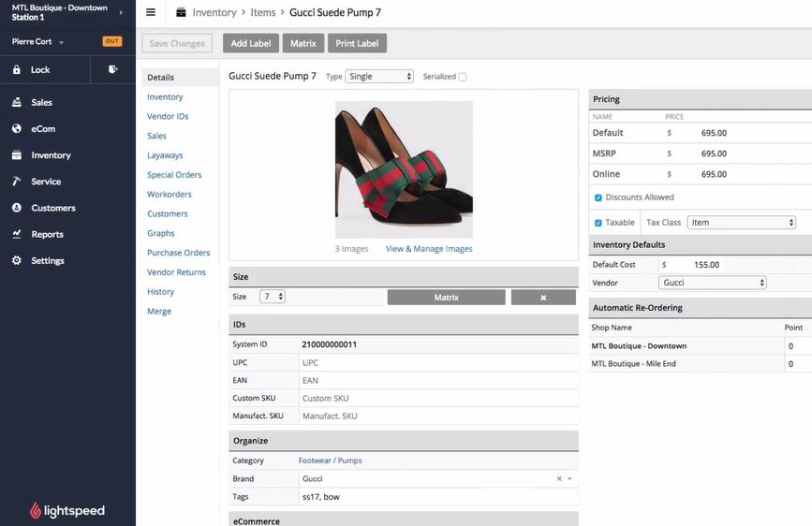812x526 pixels.
Task: Go to Items breadcrumb link
Action: (x=263, y=12)
